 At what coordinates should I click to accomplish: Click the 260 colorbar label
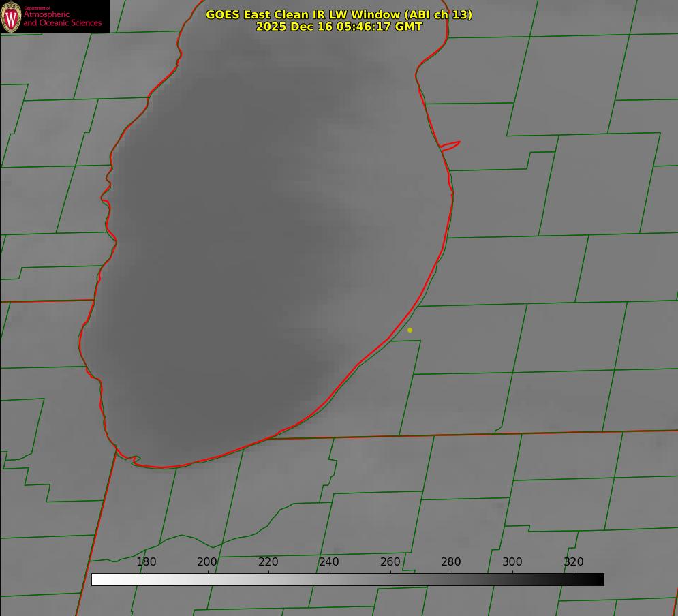click(390, 561)
